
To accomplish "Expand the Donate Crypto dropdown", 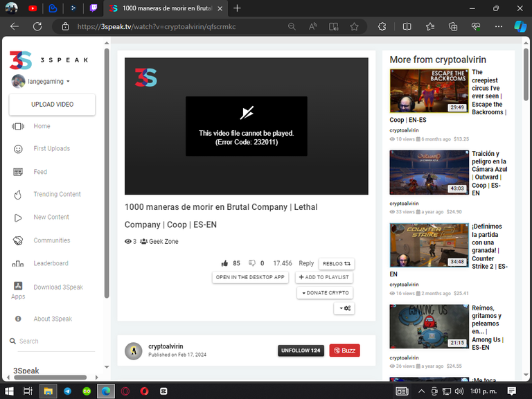I will pos(325,293).
